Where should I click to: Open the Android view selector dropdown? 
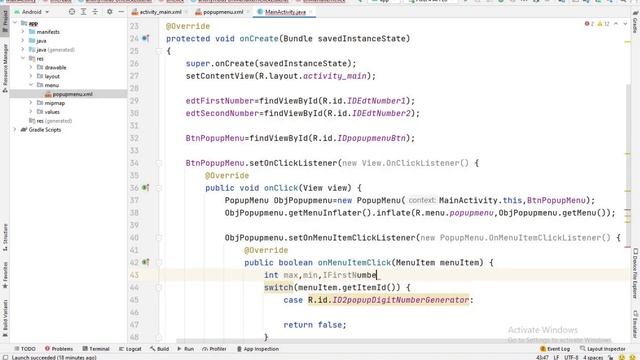pos(32,12)
